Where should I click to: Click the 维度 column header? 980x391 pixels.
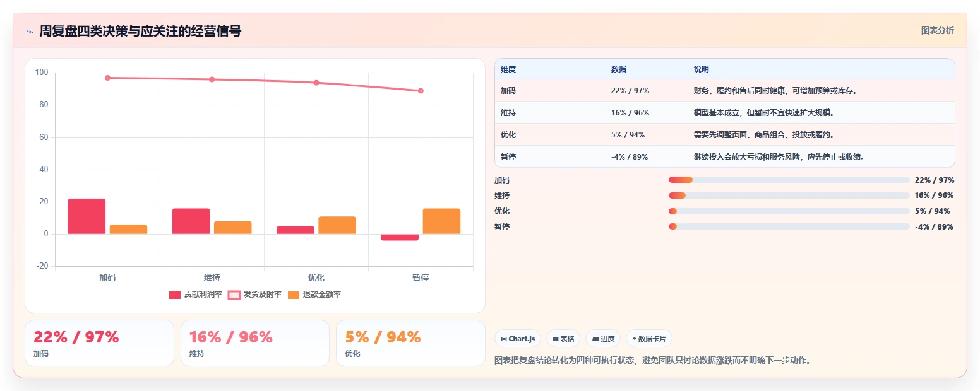pyautogui.click(x=508, y=69)
